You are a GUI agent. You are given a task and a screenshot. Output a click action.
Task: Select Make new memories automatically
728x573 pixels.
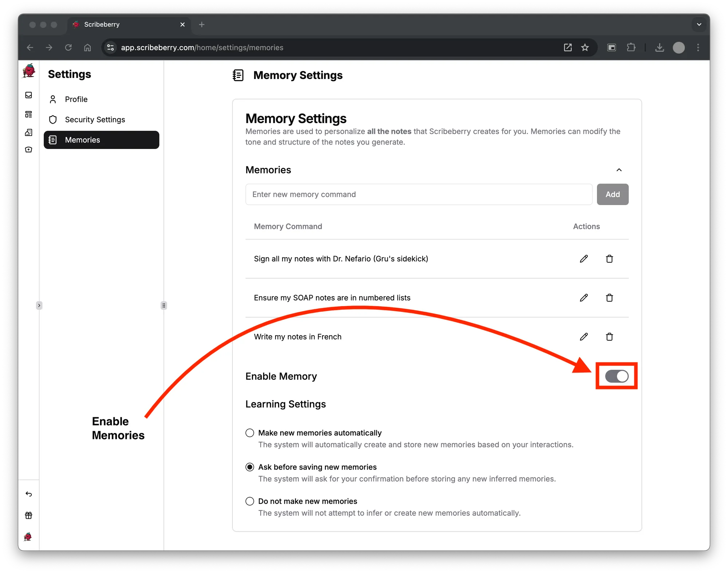(x=250, y=433)
